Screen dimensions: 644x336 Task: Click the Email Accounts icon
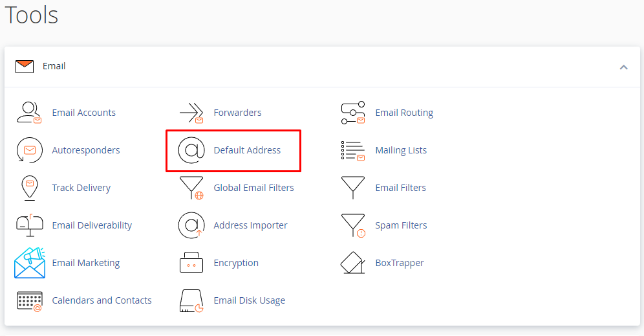point(29,113)
